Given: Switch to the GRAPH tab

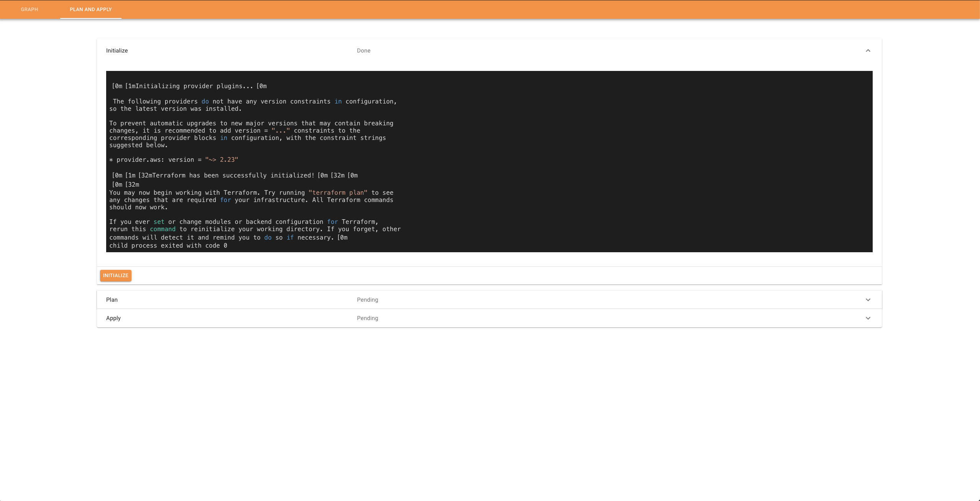Looking at the screenshot, I should 30,9.
